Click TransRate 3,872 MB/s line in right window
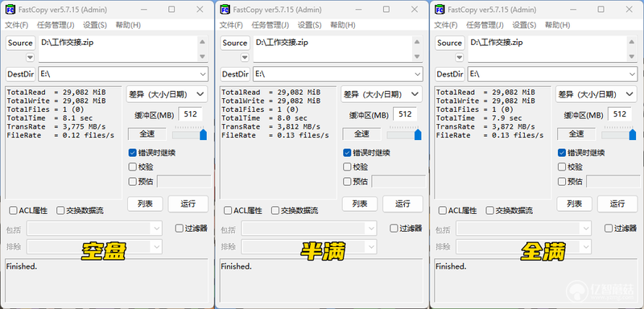Screen dimensions: 644x309 point(485,127)
